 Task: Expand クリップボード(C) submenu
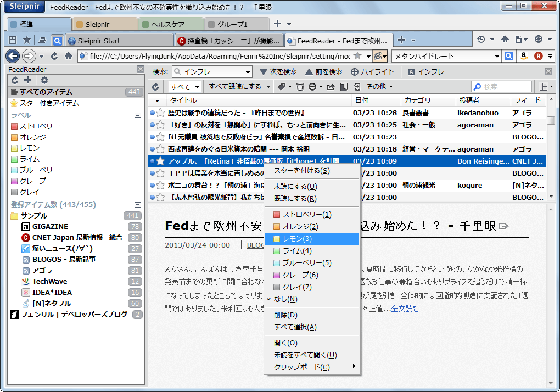312,367
